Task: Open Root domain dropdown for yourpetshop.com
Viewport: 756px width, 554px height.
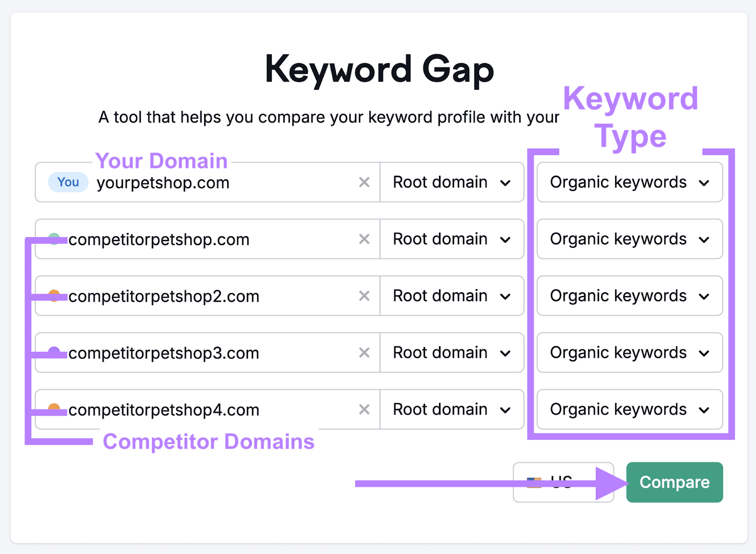Action: tap(451, 182)
